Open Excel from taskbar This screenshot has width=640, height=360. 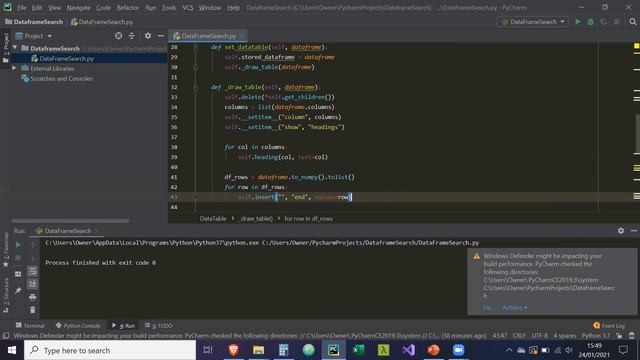(358, 350)
